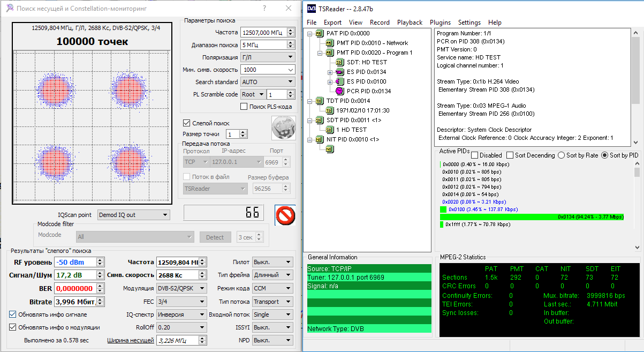Click the TSReader DVB title bar icon

coord(311,9)
